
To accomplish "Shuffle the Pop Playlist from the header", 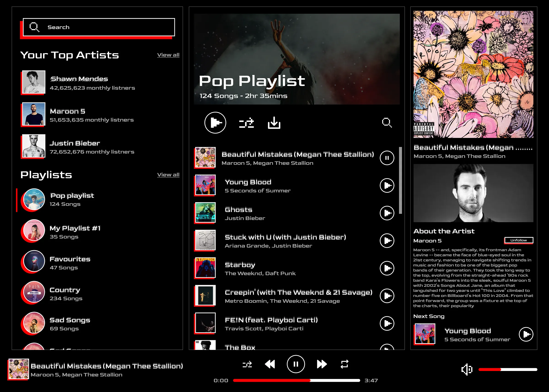I will [x=247, y=123].
